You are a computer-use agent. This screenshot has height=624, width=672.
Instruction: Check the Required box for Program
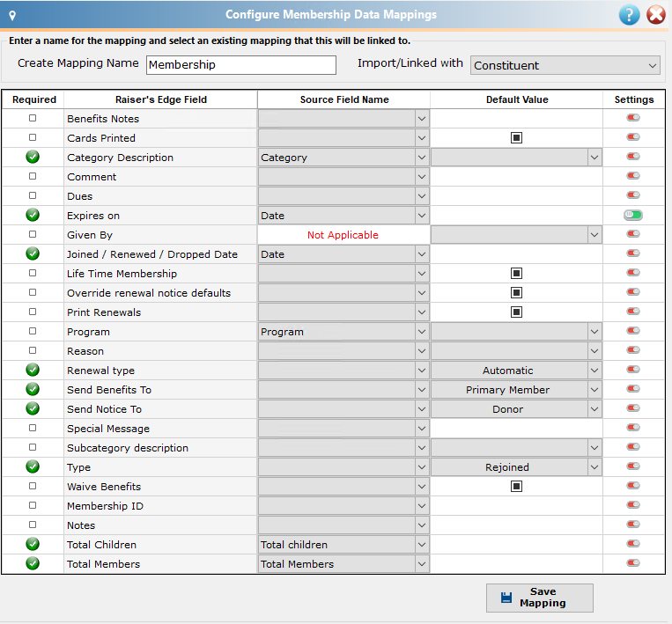[33, 331]
